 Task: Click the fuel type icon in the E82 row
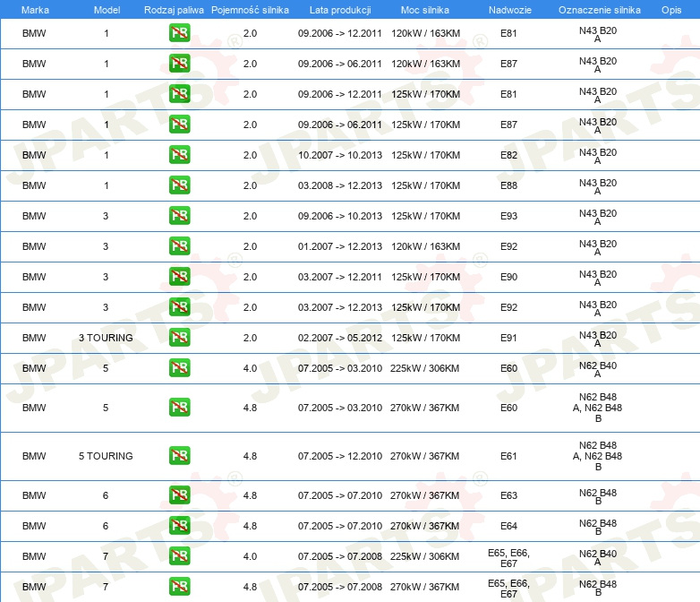(179, 155)
